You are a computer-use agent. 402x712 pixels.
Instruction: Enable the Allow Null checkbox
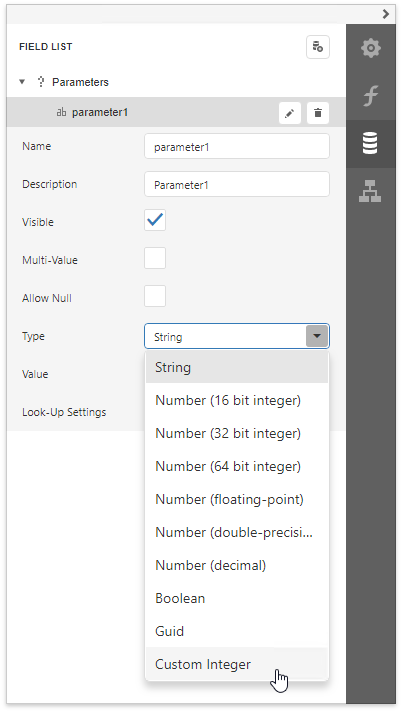coord(155,296)
